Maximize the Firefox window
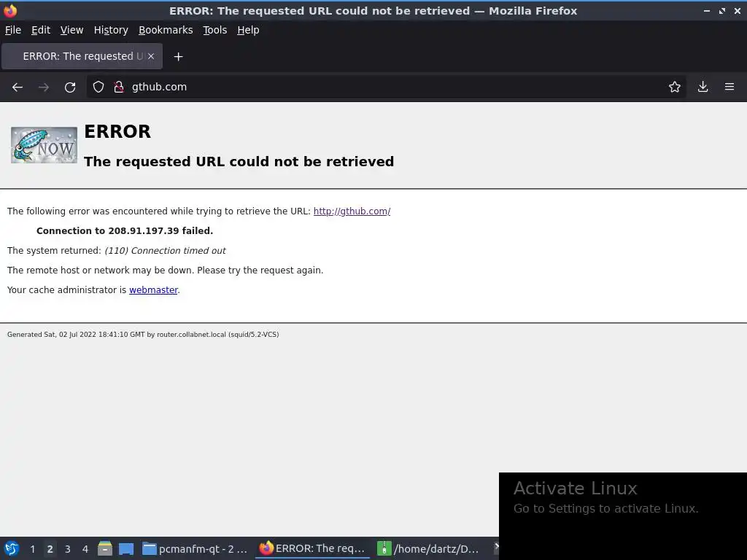Viewport: 747px width, 560px height. (x=722, y=10)
